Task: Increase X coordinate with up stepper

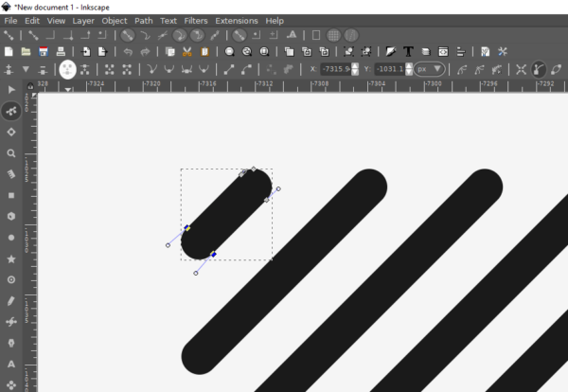Action: point(355,65)
